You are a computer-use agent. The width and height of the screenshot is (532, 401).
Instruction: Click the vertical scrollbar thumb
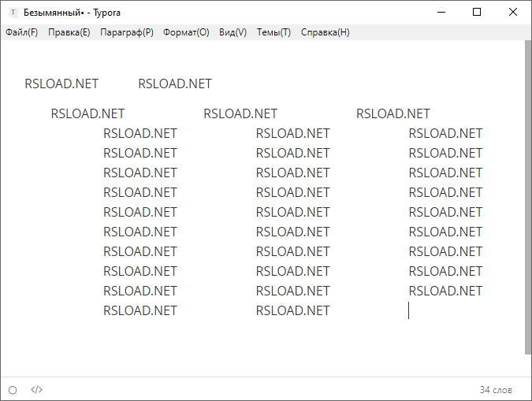[528, 199]
